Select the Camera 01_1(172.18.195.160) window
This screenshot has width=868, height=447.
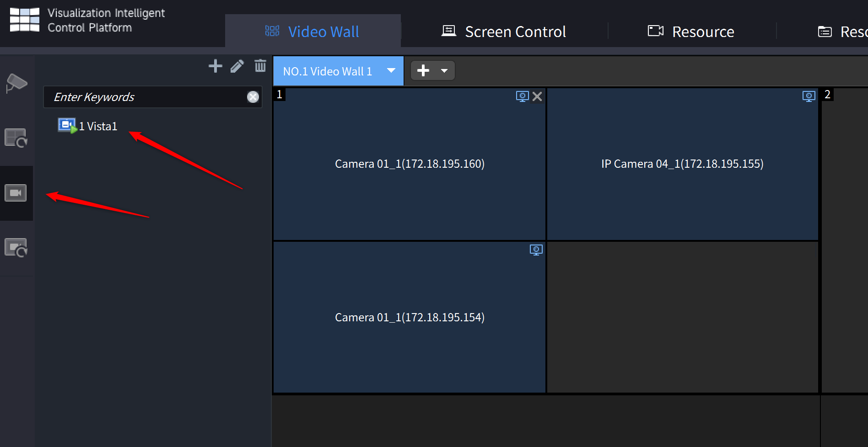(x=410, y=164)
